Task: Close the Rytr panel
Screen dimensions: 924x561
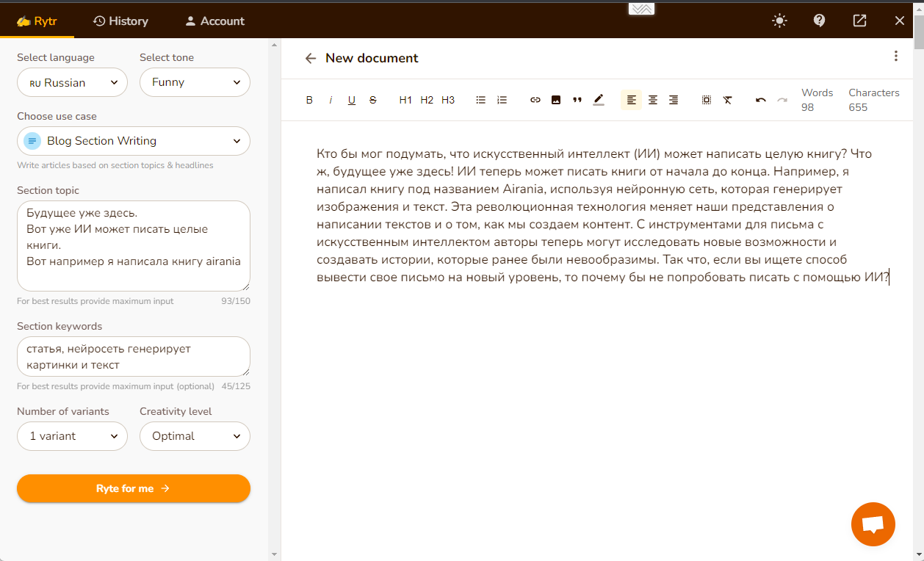Action: click(900, 21)
